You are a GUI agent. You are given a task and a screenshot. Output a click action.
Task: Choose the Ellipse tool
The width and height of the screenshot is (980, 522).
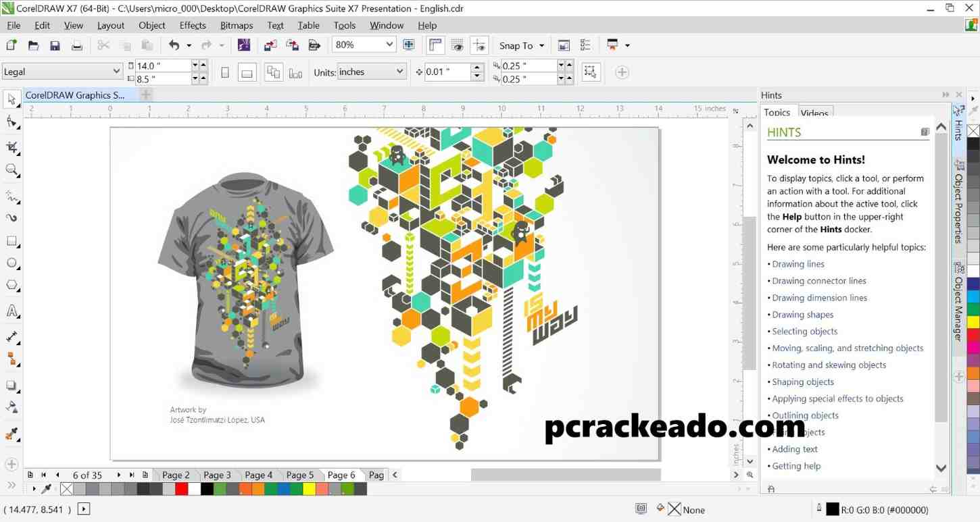[x=11, y=263]
